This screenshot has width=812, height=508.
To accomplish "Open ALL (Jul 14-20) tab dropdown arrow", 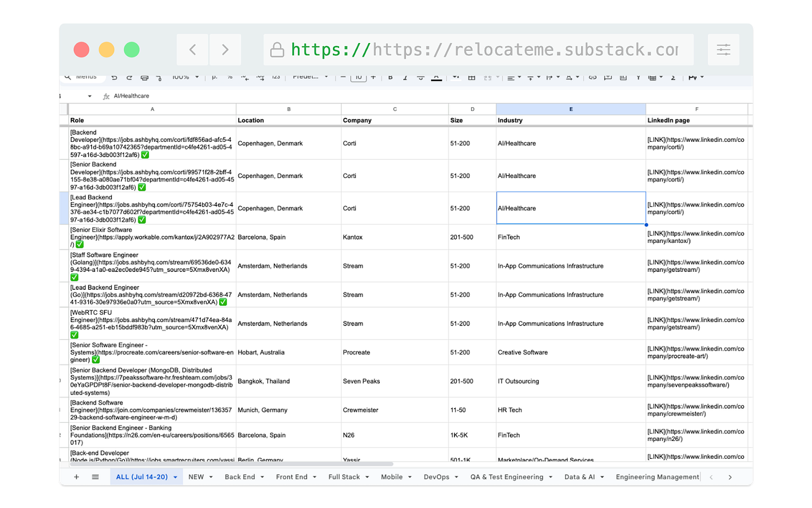I will pyautogui.click(x=175, y=478).
